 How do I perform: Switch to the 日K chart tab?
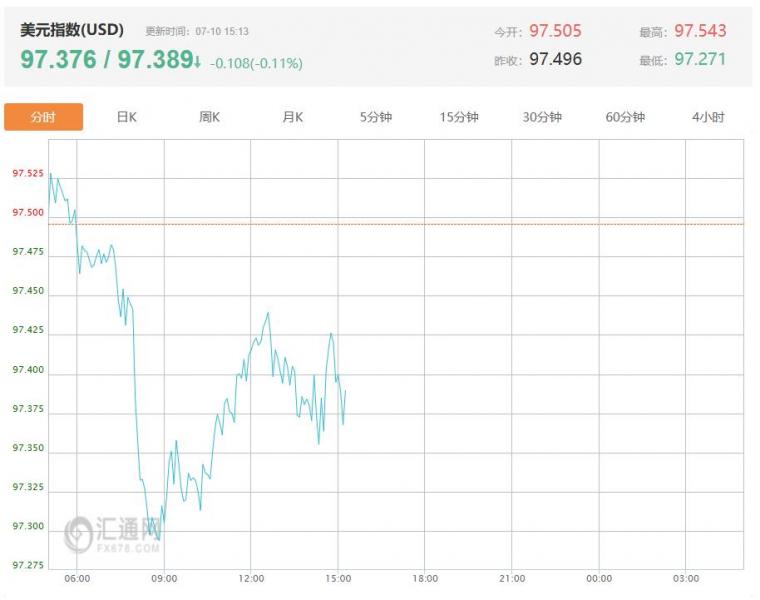(x=126, y=117)
